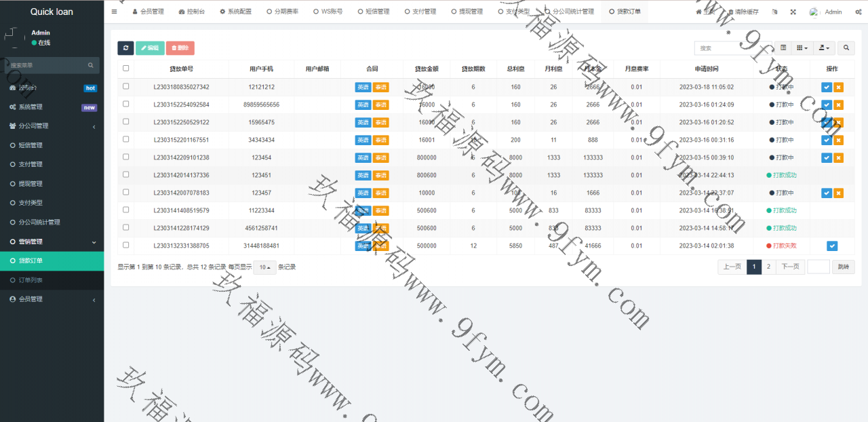
Task: Click the refresh icon above the orders table
Action: coord(125,47)
